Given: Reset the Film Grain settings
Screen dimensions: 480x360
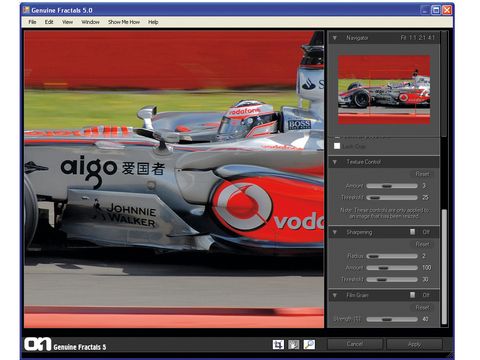Looking at the screenshot, I should 422,307.
